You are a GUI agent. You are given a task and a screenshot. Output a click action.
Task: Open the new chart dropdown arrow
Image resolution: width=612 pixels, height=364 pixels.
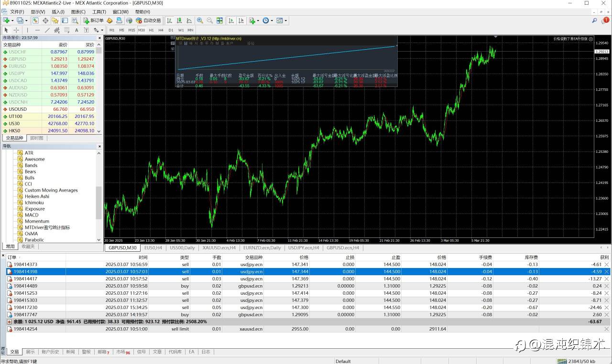[x=12, y=21]
